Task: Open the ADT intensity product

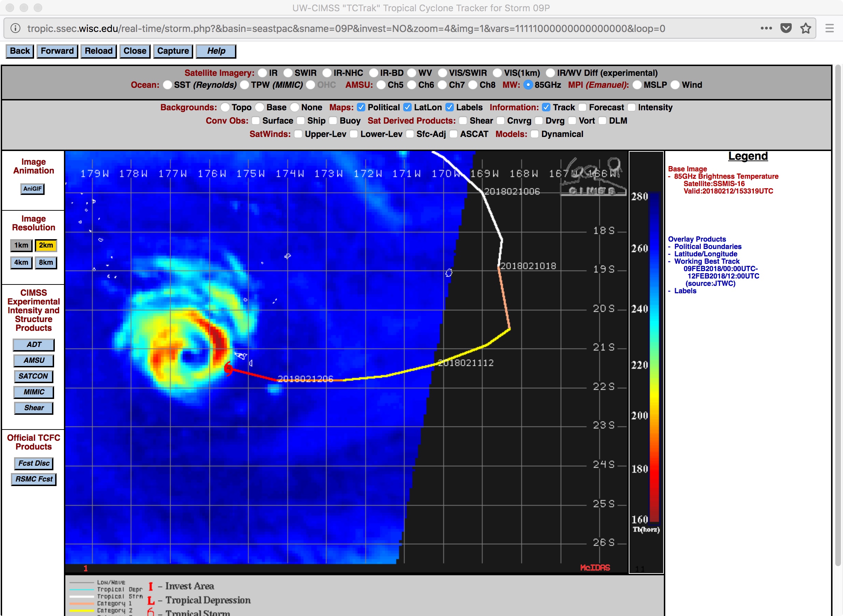Action: [x=34, y=345]
